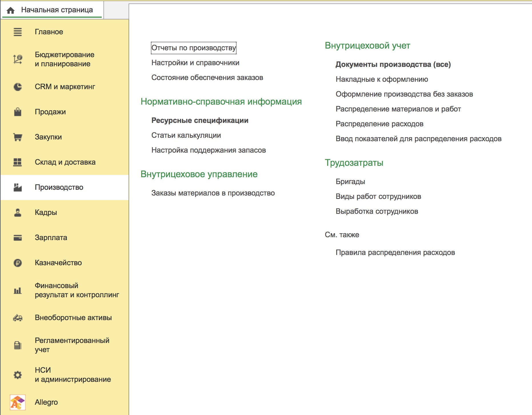The image size is (532, 415).
Task: Open Настройка поддержания запасов
Action: tap(209, 150)
